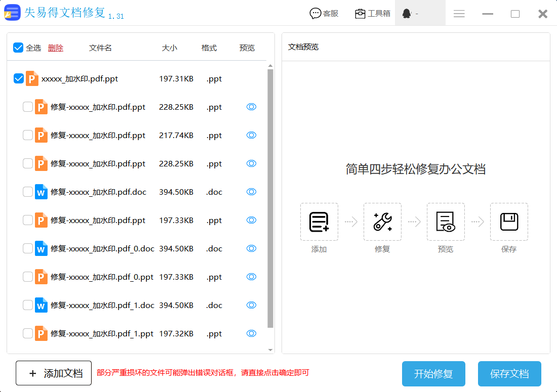Click PowerPoint icon of the 217.74KB file
The height and width of the screenshot is (392, 557).
[41, 135]
